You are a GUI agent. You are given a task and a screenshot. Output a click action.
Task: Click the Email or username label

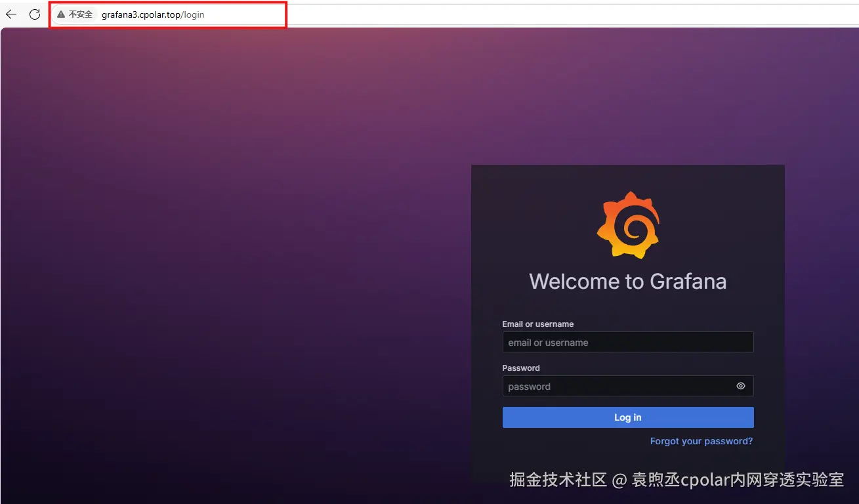538,324
